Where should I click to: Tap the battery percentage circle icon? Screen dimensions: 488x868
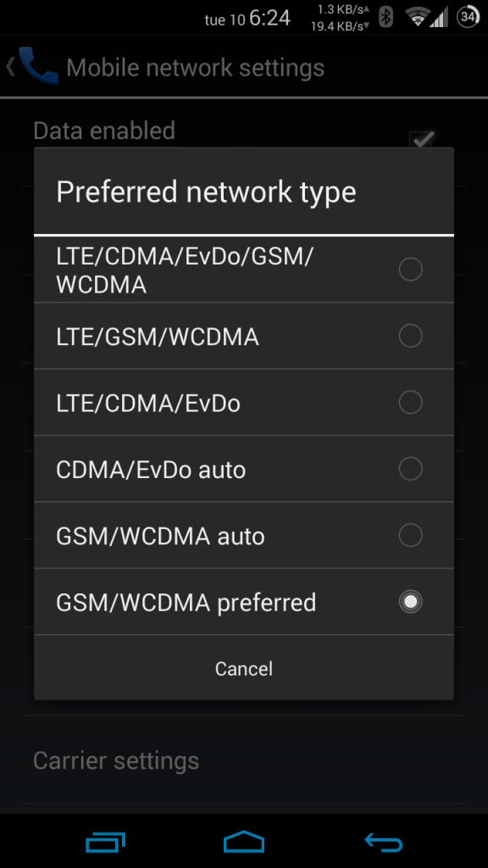(x=468, y=17)
